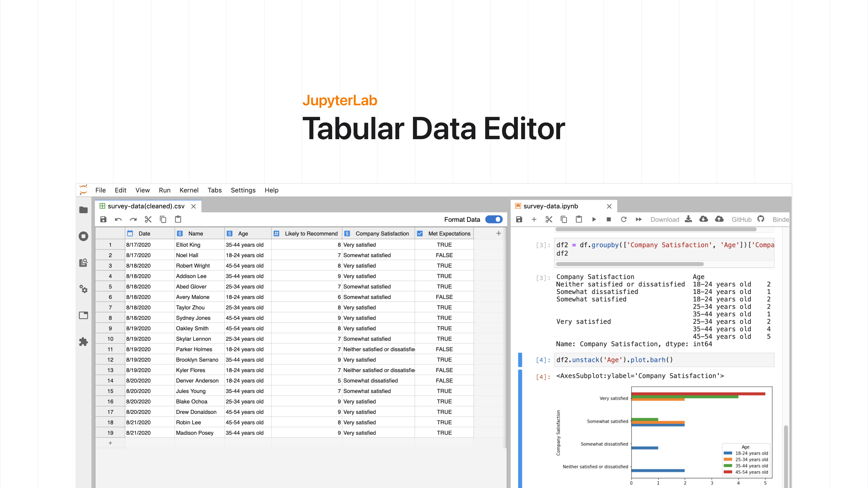
Task: Open the search files sidebar icon
Action: click(x=83, y=263)
